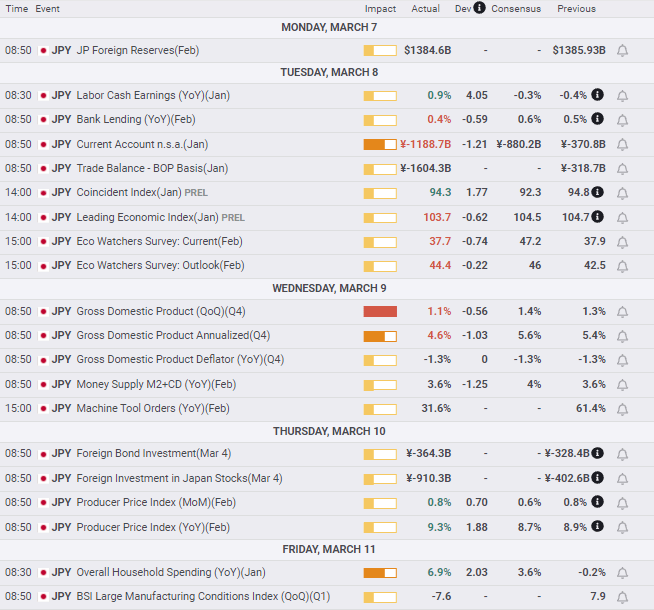Screen dimensions: 654x610
Task: Click info icon beside ¥-402.6B previous value
Action: click(597, 477)
